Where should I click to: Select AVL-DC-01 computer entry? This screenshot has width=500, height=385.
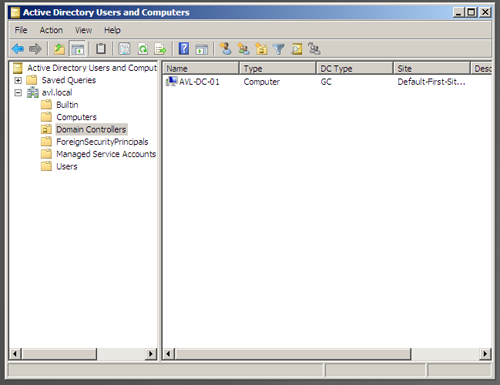(x=199, y=82)
